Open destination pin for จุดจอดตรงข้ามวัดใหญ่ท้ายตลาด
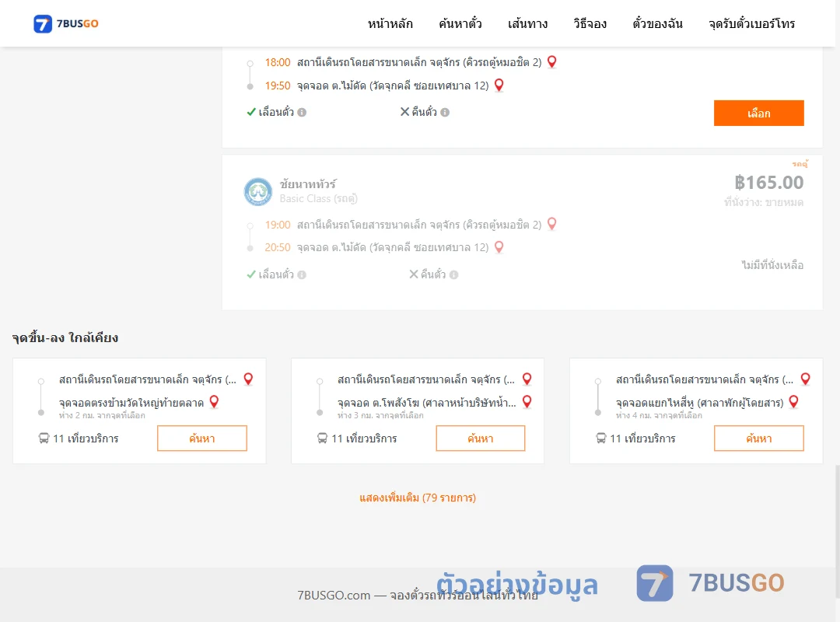 (x=214, y=402)
